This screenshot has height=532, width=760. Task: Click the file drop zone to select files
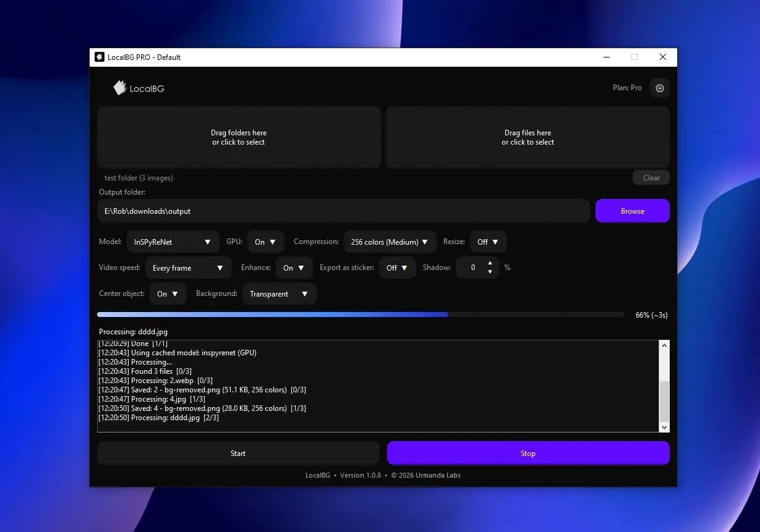pyautogui.click(x=527, y=137)
